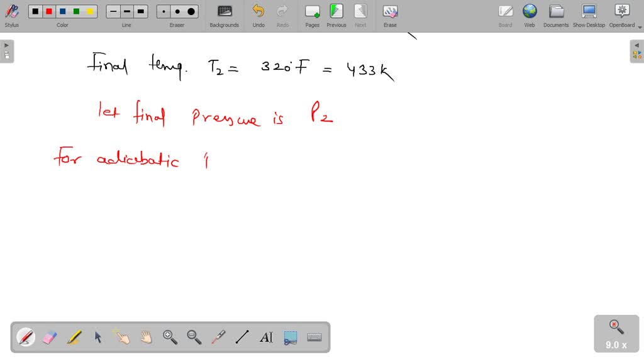Enable the large eraser size
This screenshot has height=362, width=644.
click(x=191, y=11)
